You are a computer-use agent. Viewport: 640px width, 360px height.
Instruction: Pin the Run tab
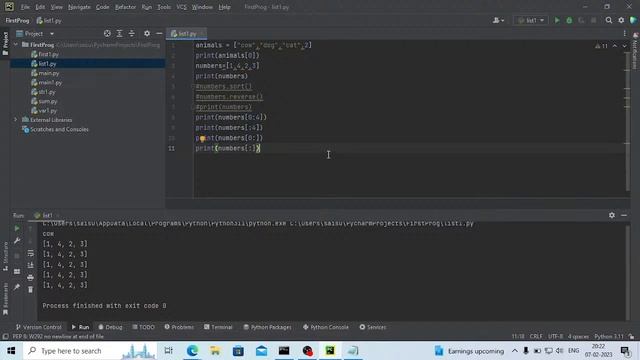coord(17,287)
